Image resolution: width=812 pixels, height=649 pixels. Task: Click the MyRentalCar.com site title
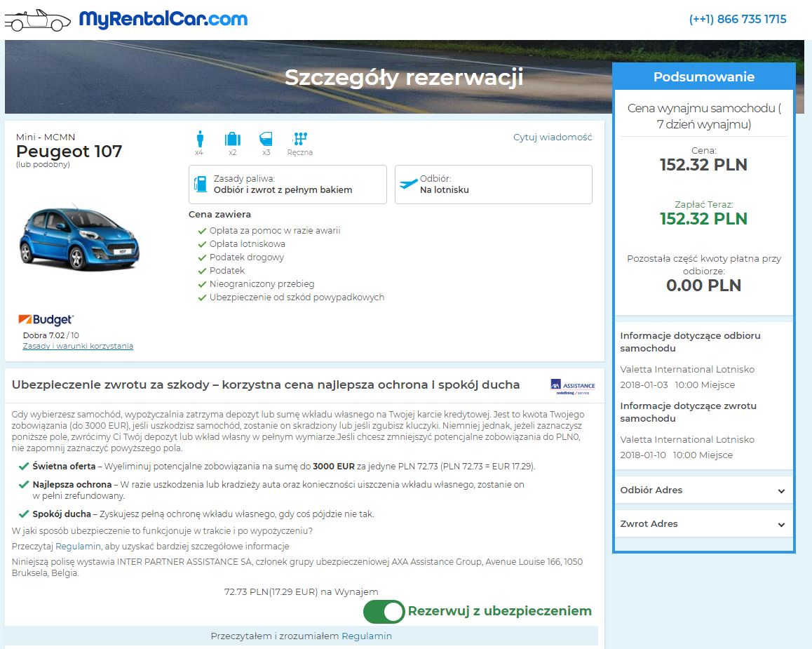pos(163,20)
